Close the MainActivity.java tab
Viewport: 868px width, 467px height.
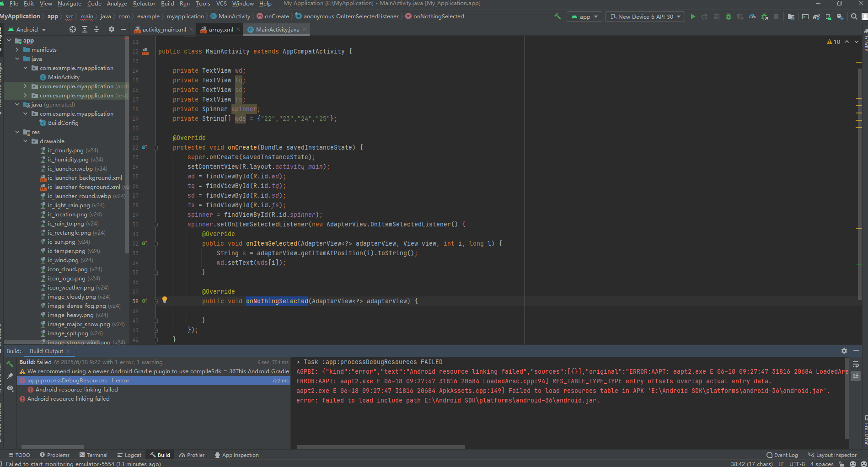pos(305,29)
